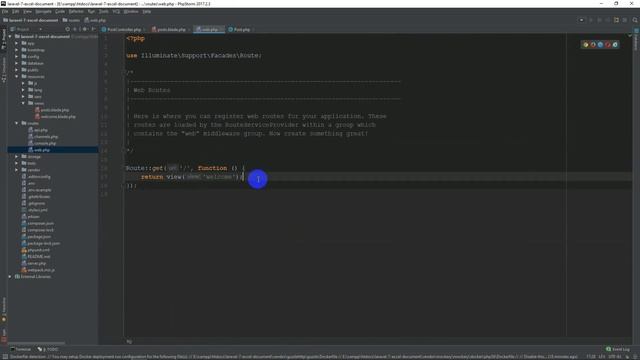Open the Edit menu

tap(16, 11)
